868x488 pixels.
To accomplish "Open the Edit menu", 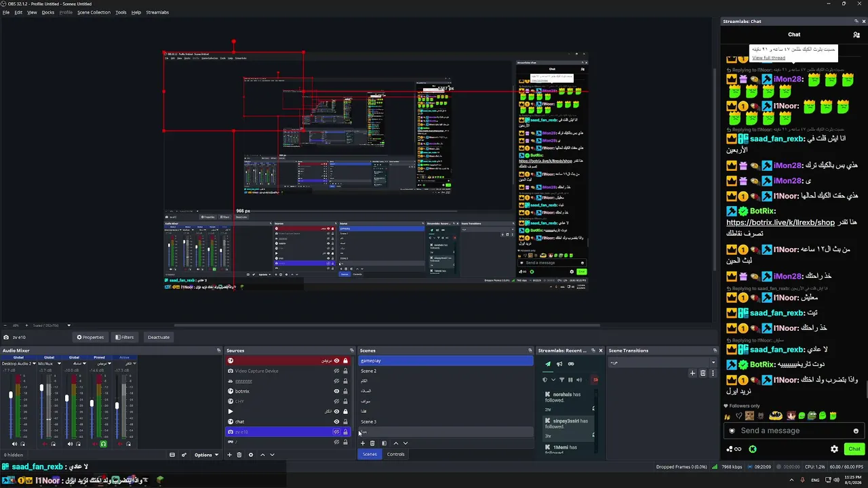I will [x=18, y=12].
